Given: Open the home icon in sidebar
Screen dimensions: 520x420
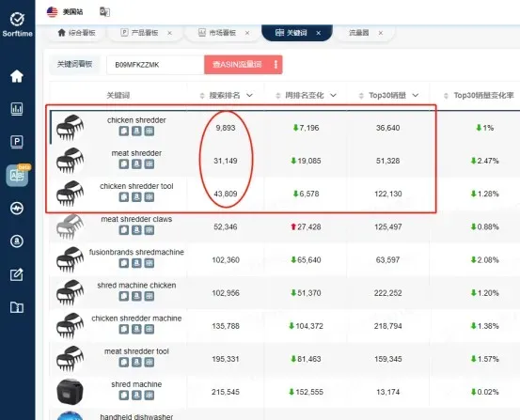Looking at the screenshot, I should point(17,76).
